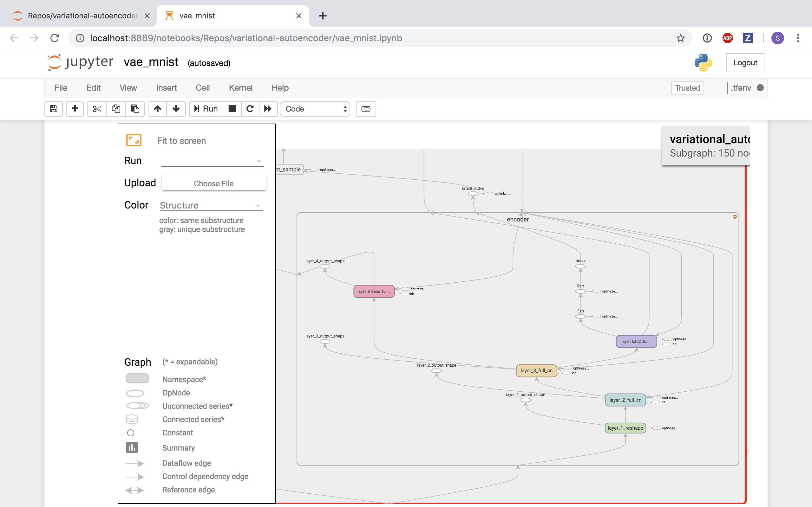The height and width of the screenshot is (507, 812).
Task: Switch to the Repos/variational-autoencoder tab
Action: [x=82, y=16]
